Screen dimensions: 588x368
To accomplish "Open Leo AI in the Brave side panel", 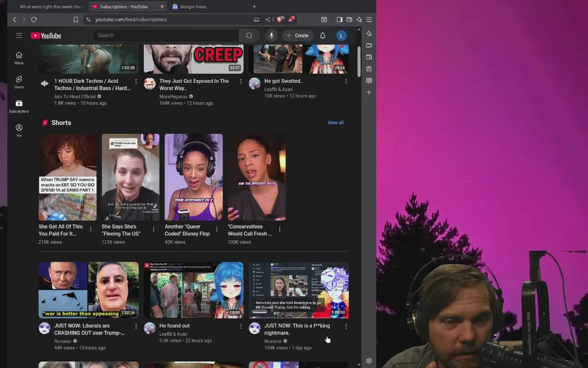I will [369, 33].
